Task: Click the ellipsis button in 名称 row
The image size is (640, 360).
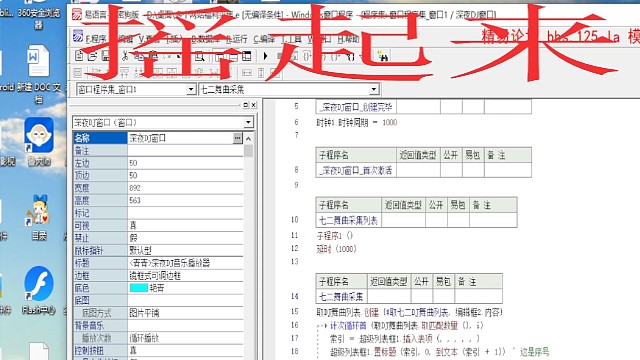Action: coord(238,138)
